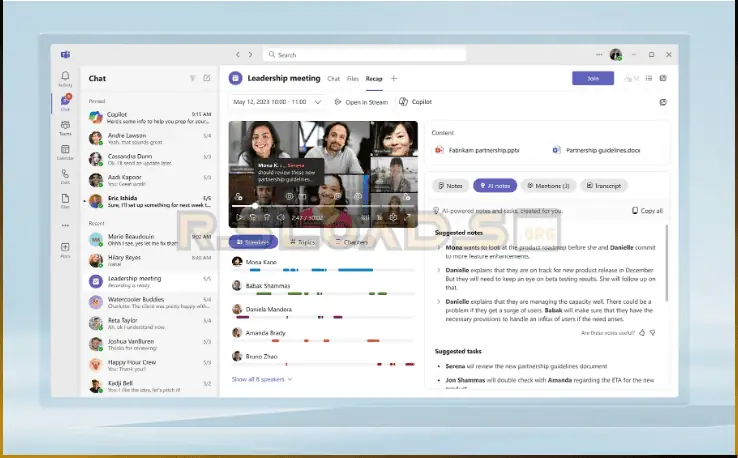Expand Show all 8 speakers
738x458 pixels.
262,379
